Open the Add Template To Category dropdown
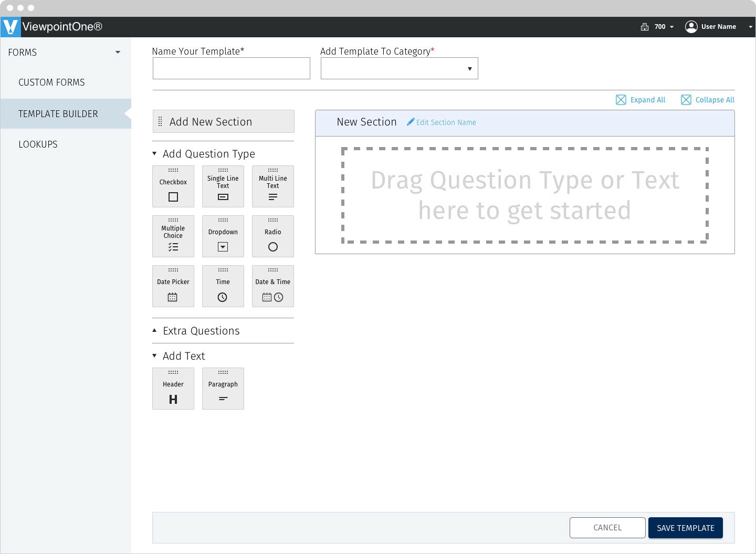The image size is (756, 554). pyautogui.click(x=400, y=68)
